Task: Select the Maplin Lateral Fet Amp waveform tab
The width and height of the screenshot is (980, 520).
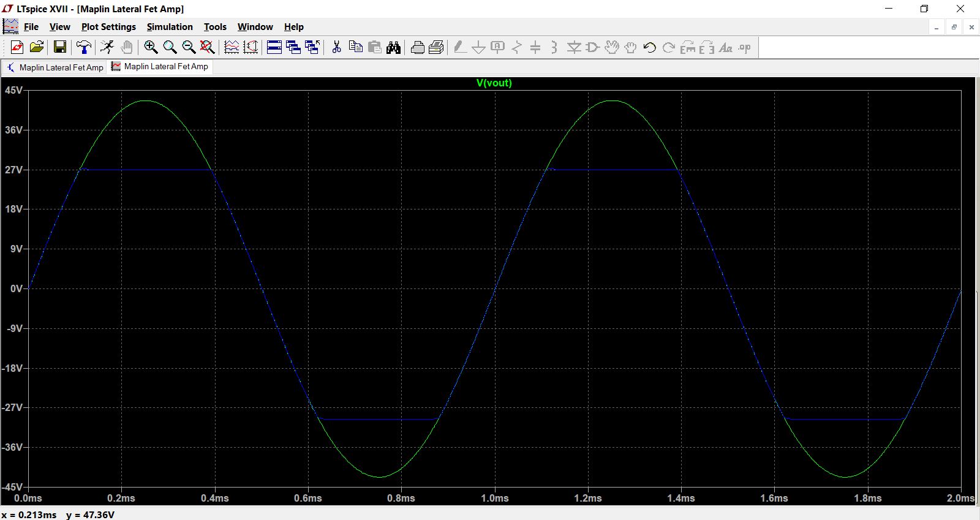Action: point(160,67)
